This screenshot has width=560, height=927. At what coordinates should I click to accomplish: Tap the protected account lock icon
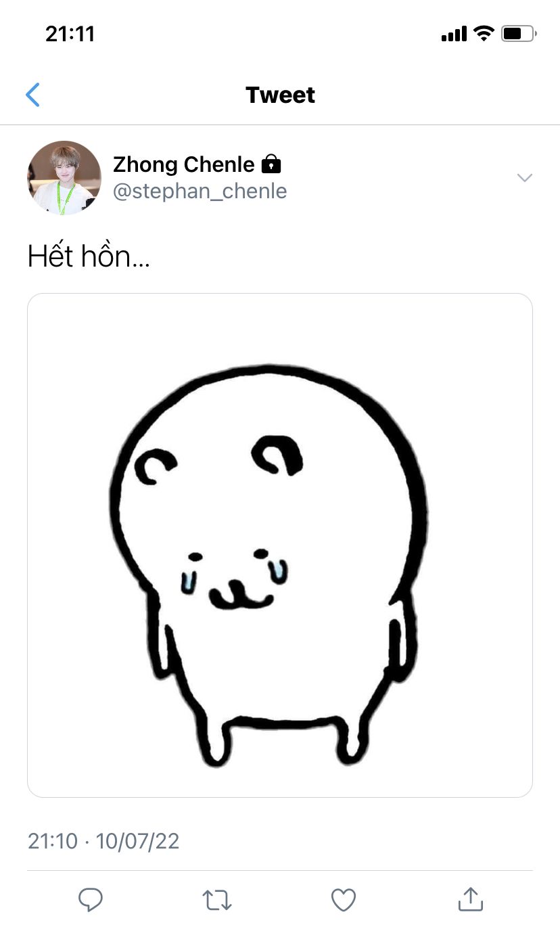(271, 164)
